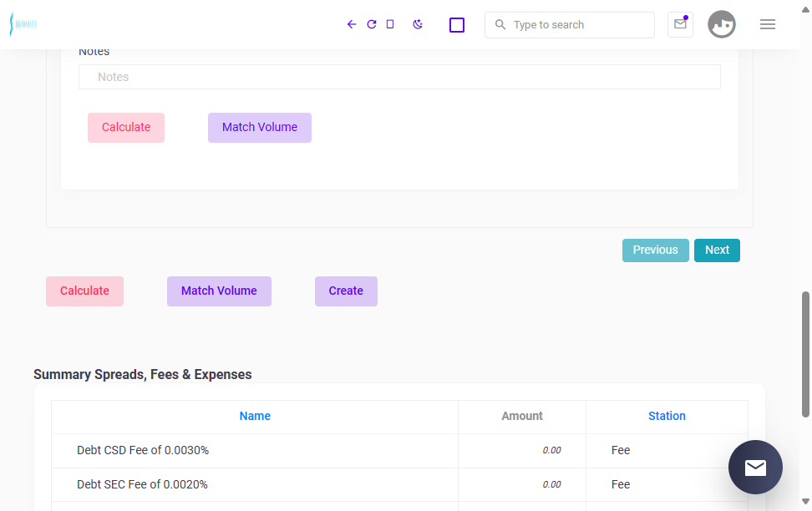This screenshot has height=511, width=812.
Task: Select the Debt CSD Fee of 0.0030% row
Action: (399, 450)
